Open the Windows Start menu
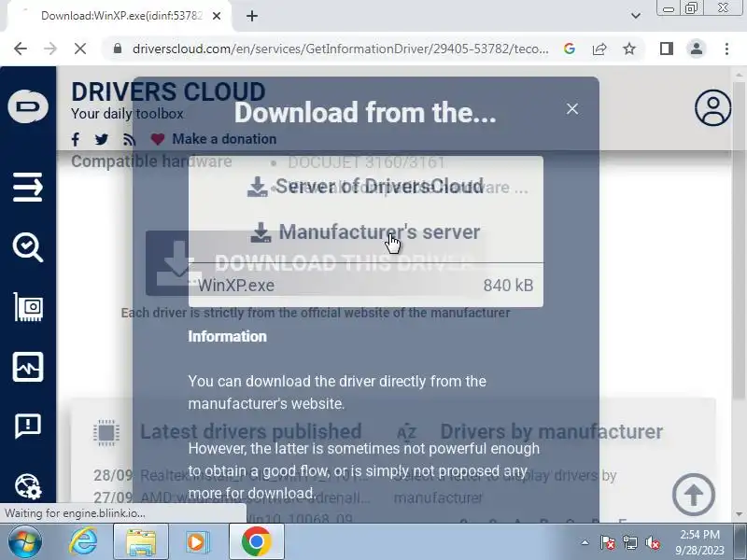This screenshot has height=560, width=747. [25, 542]
